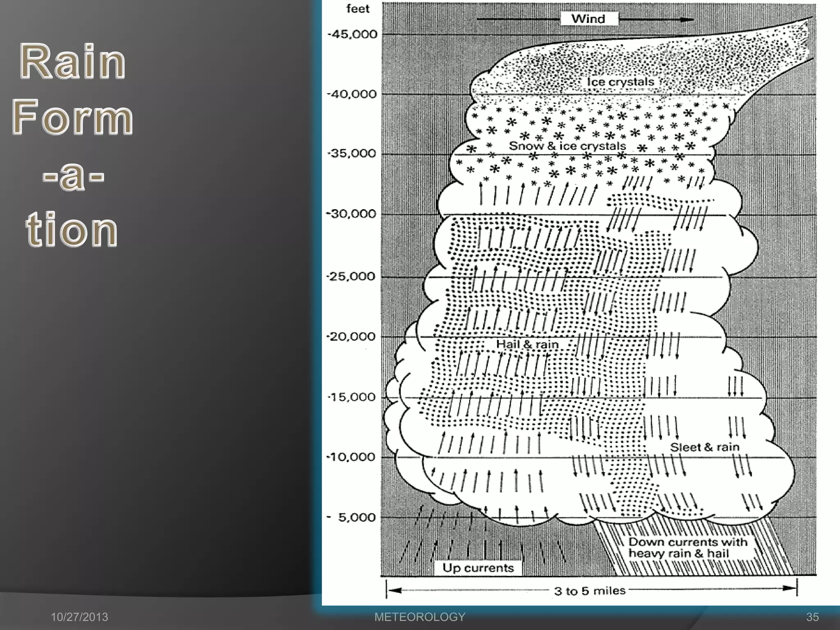
Task: Click the 30,000 feet axis marker
Action: click(x=352, y=214)
